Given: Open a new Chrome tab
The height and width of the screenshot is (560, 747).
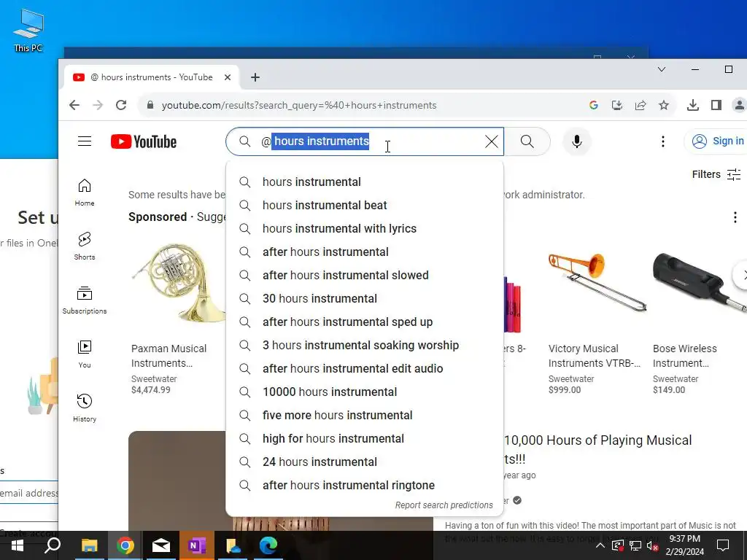Looking at the screenshot, I should [255, 77].
